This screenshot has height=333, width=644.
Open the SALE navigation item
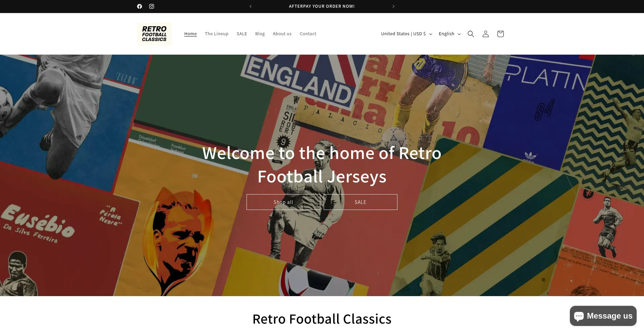click(x=242, y=34)
